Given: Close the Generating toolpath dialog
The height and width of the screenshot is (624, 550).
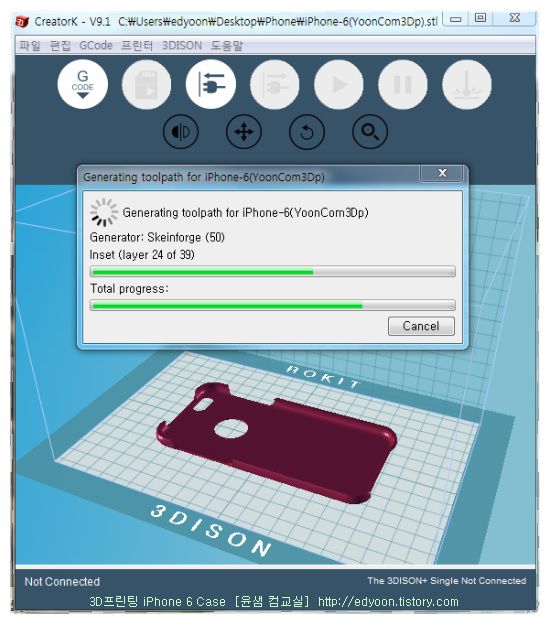Looking at the screenshot, I should point(442,174).
